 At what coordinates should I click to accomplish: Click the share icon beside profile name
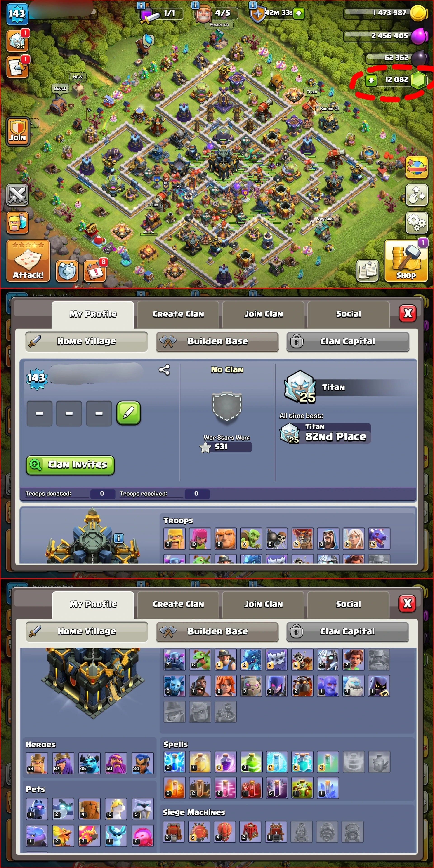[x=164, y=370]
